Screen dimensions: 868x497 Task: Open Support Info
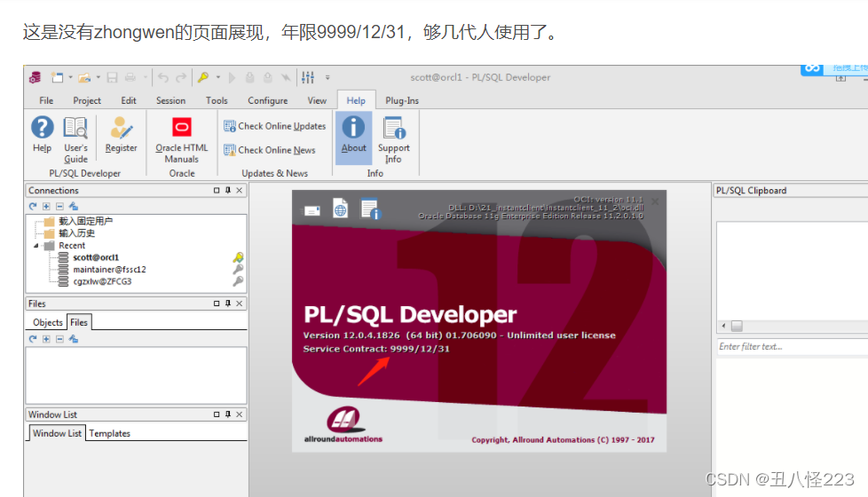pyautogui.click(x=393, y=140)
